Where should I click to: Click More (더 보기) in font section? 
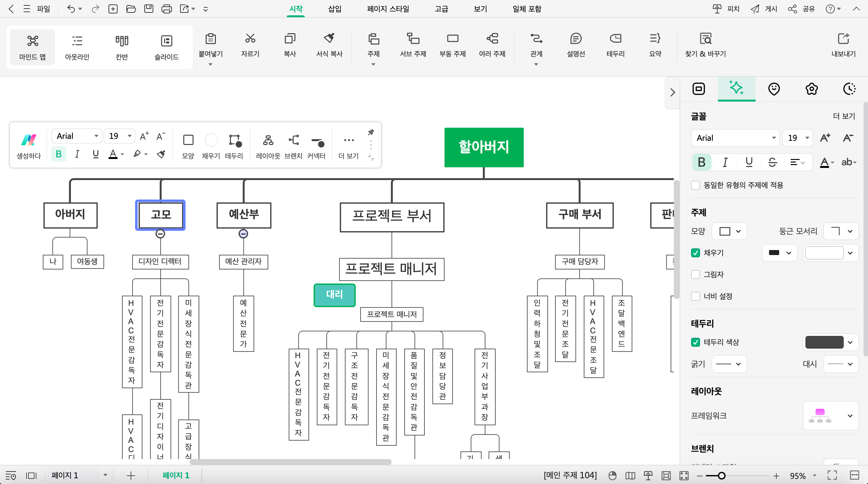pyautogui.click(x=844, y=116)
